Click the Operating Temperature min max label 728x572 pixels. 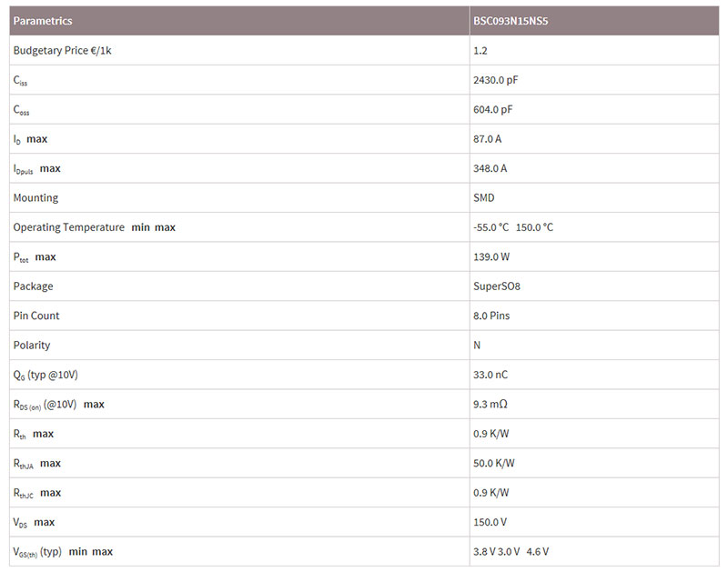tap(95, 227)
